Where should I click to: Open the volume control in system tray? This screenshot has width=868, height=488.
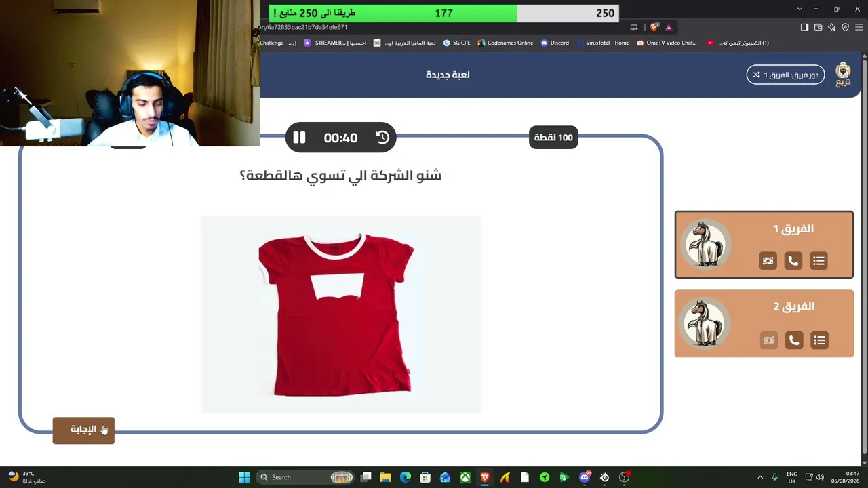coord(821,477)
